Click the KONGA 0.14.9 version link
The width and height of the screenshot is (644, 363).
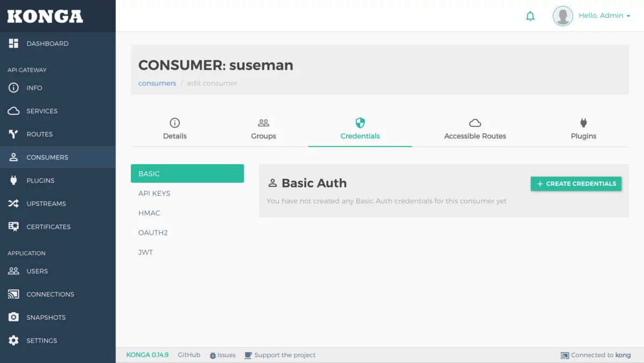148,355
